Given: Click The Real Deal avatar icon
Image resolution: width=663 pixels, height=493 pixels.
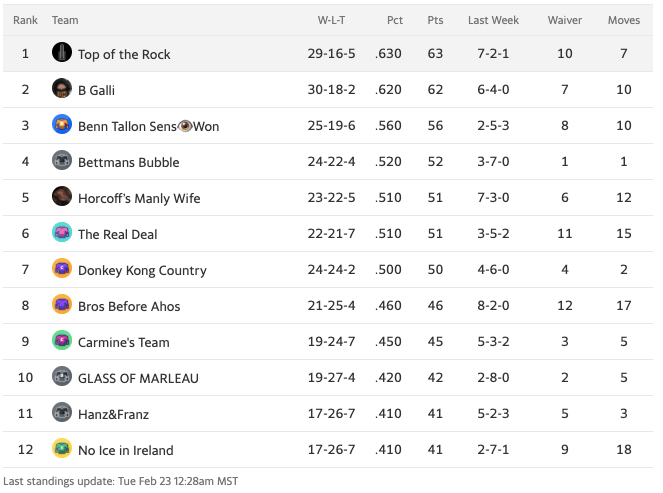Looking at the screenshot, I should 62,233.
